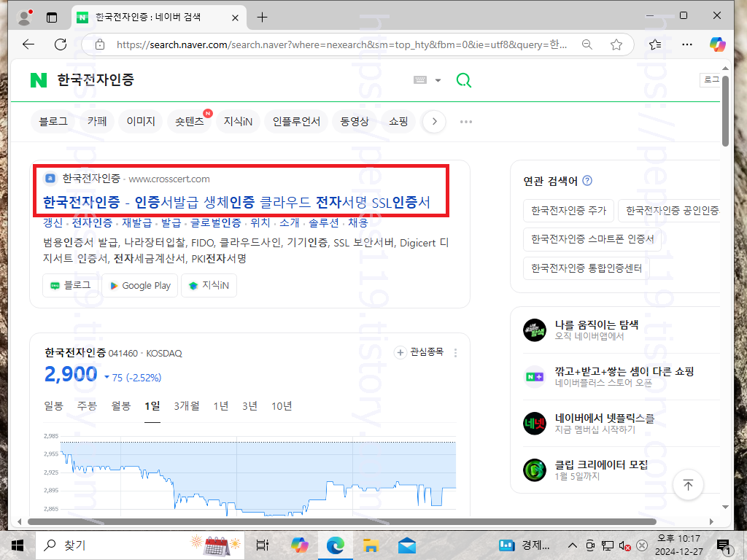This screenshot has width=747, height=560.
Task: Click the horizontal scrollbar at bottom
Action: click(x=341, y=521)
